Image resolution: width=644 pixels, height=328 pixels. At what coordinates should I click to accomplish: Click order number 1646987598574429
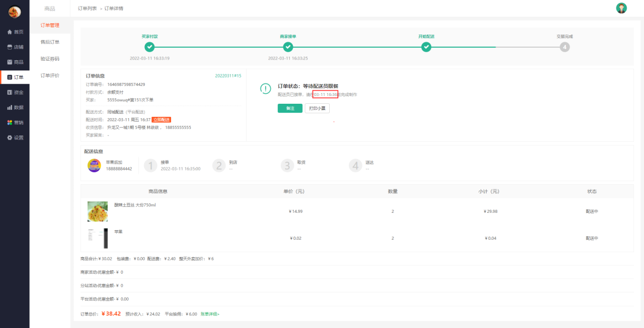[x=126, y=85]
